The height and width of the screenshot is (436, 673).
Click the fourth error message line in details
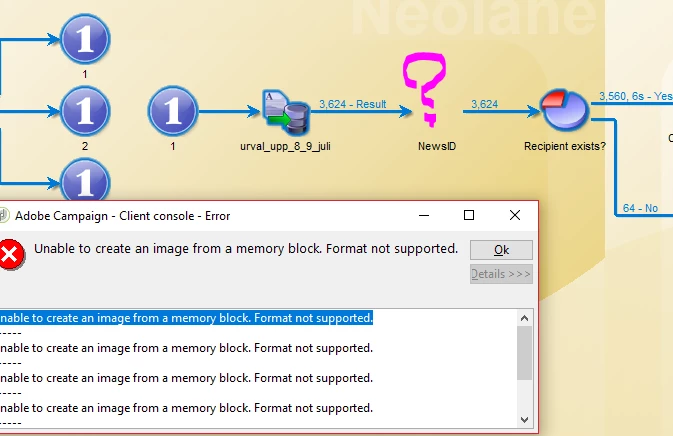[x=186, y=408]
